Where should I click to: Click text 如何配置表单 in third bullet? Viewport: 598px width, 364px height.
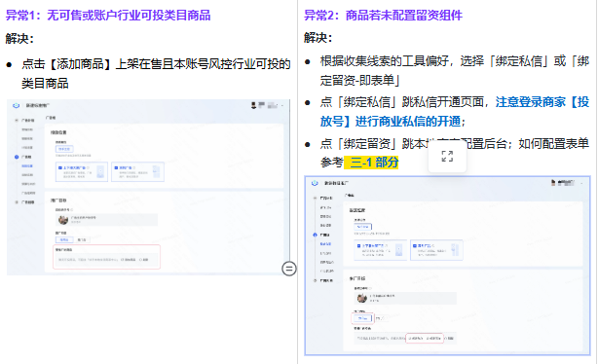[x=554, y=144]
